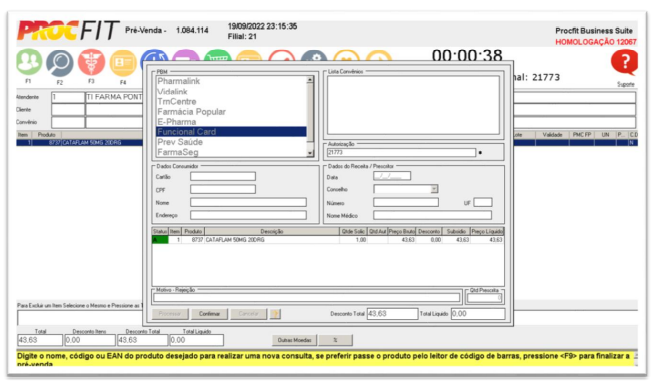The height and width of the screenshot is (385, 654).
Task: Click the Outras Moedas button
Action: (294, 340)
